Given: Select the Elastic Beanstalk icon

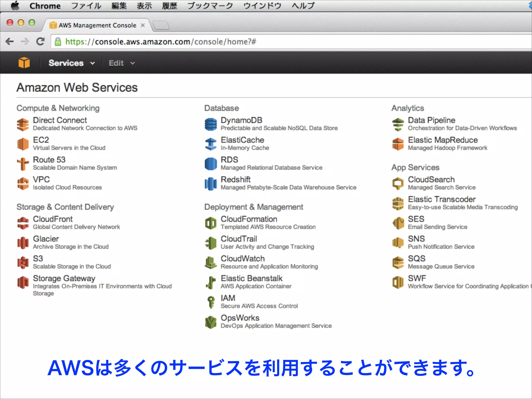Looking at the screenshot, I should [211, 282].
